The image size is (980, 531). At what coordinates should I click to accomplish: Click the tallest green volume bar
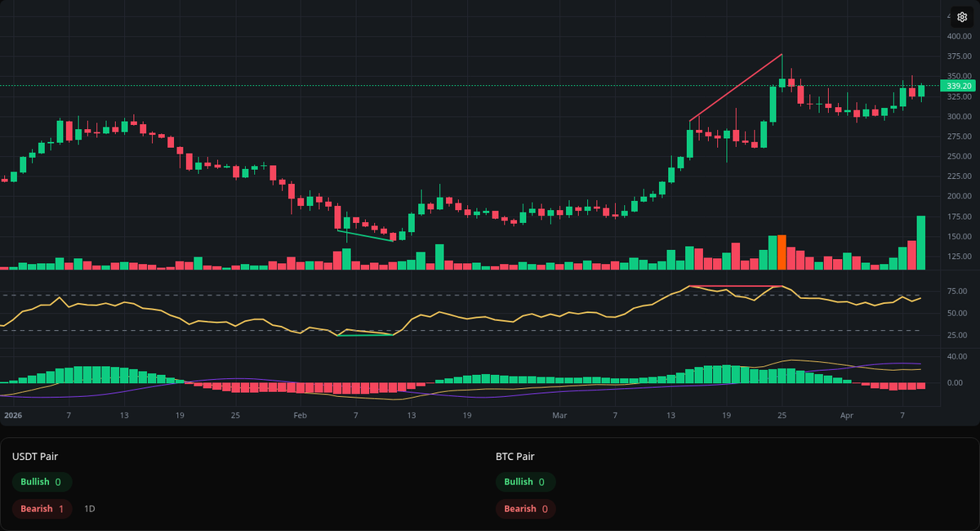coord(921,243)
